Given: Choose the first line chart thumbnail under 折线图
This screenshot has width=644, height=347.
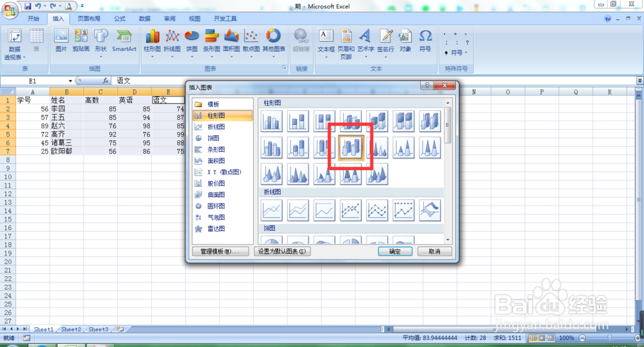Looking at the screenshot, I should 272,210.
